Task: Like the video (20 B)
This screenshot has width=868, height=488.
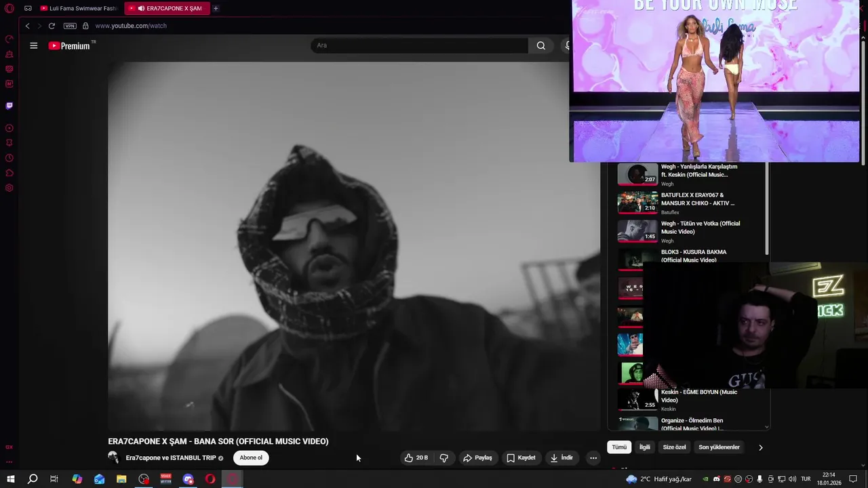Action: [416, 457]
